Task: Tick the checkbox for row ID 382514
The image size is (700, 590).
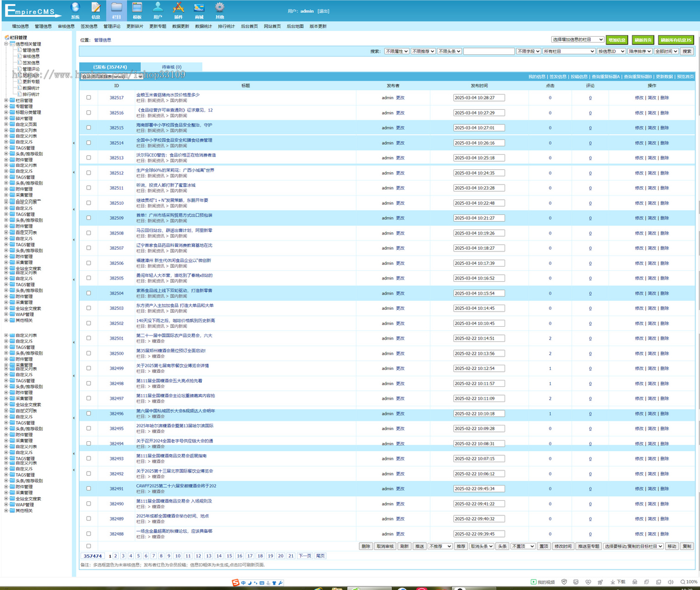Action: (x=89, y=142)
